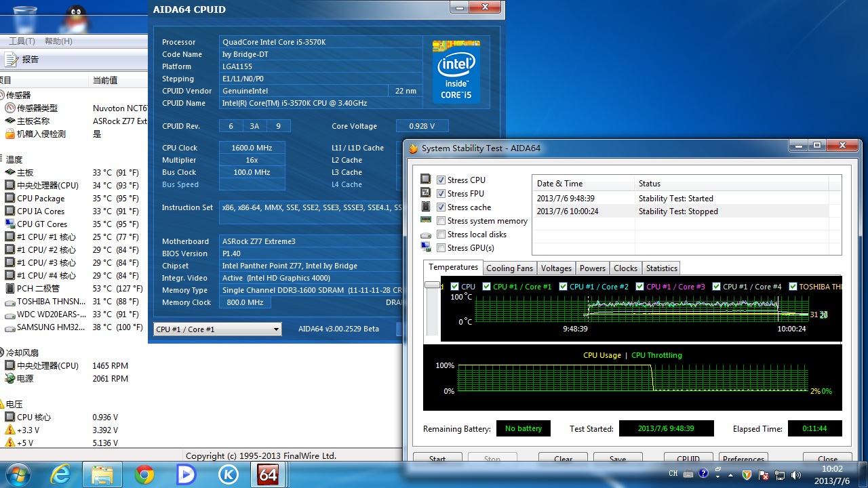Click the Preferences button
868x488 pixels.
pos(743,457)
